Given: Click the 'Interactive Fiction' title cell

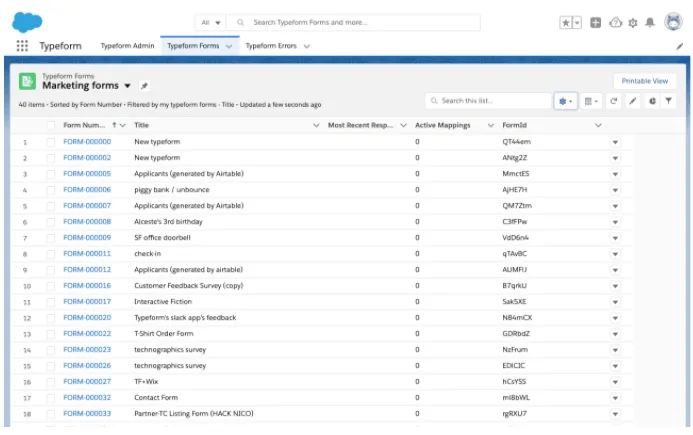Looking at the screenshot, I should coord(163,302).
